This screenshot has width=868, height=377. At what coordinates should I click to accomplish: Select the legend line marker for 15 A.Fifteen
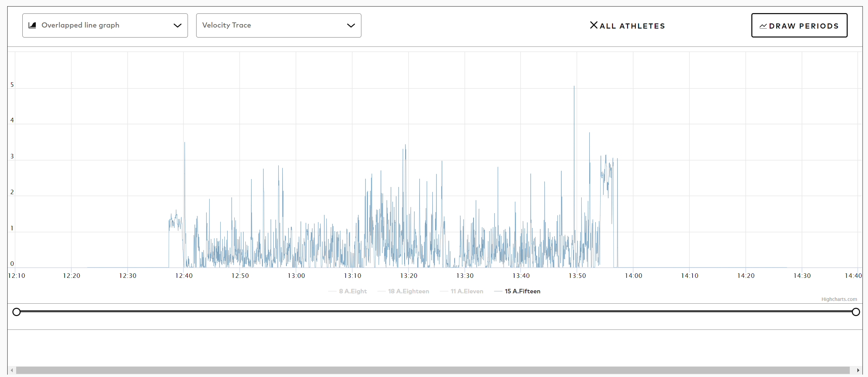[x=498, y=291]
